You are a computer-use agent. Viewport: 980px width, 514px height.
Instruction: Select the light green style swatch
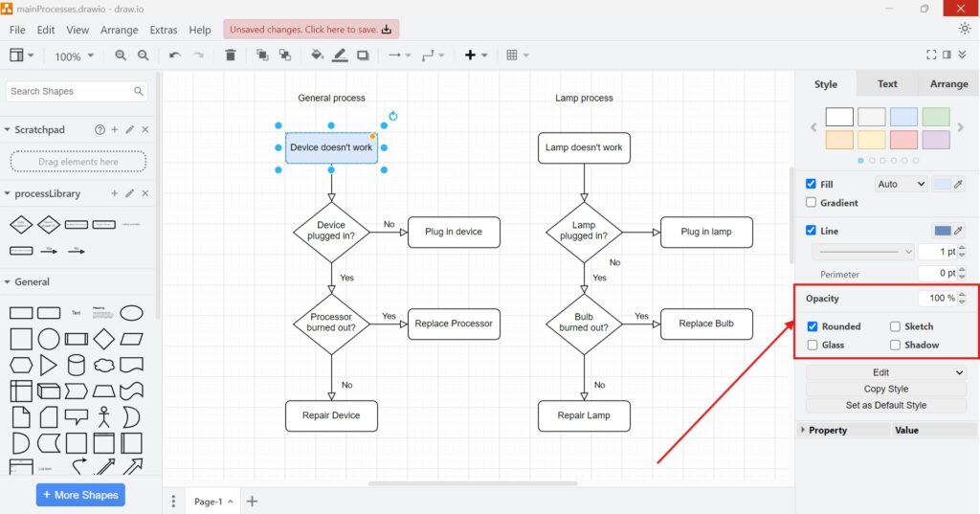pyautogui.click(x=936, y=117)
